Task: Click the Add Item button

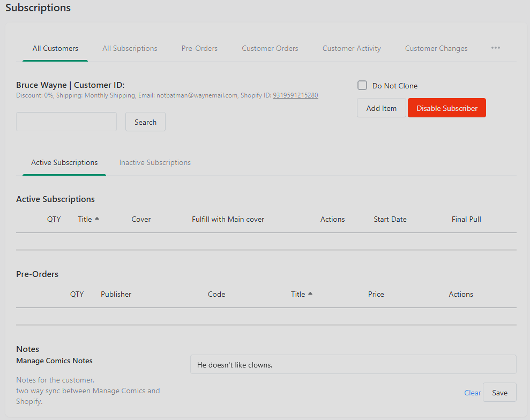Action: [381, 108]
